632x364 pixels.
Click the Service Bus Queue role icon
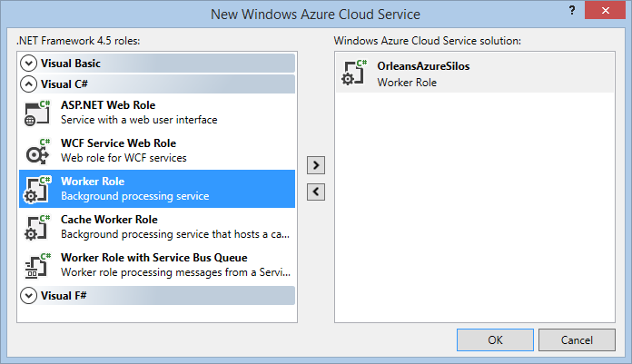click(x=38, y=265)
